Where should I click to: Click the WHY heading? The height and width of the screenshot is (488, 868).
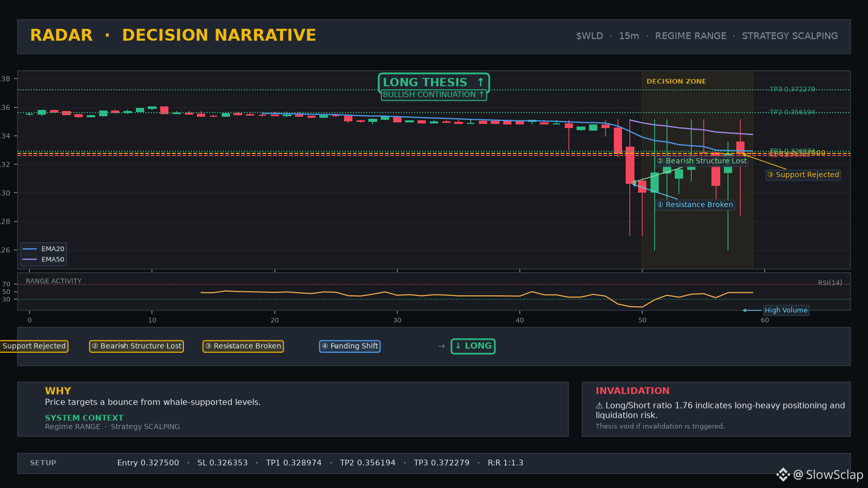point(58,391)
